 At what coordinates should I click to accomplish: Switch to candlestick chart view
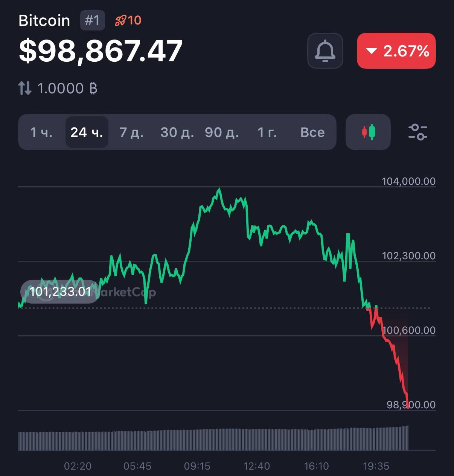368,132
